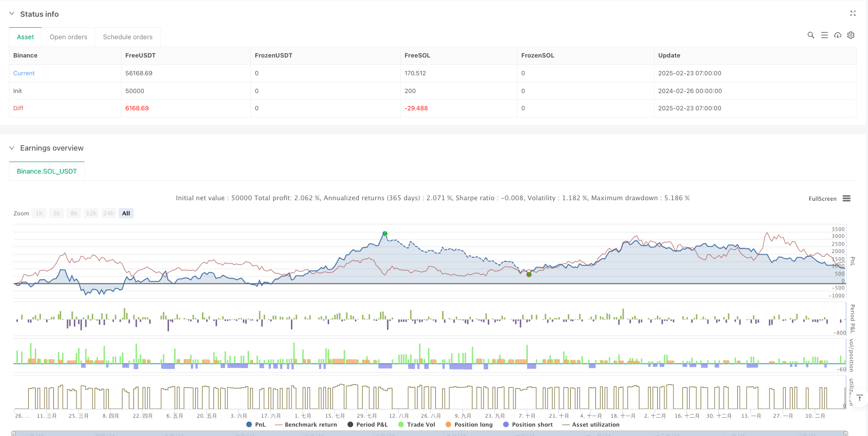This screenshot has height=436, width=868.
Task: Switch to the Open orders tab
Action: pyautogui.click(x=69, y=37)
